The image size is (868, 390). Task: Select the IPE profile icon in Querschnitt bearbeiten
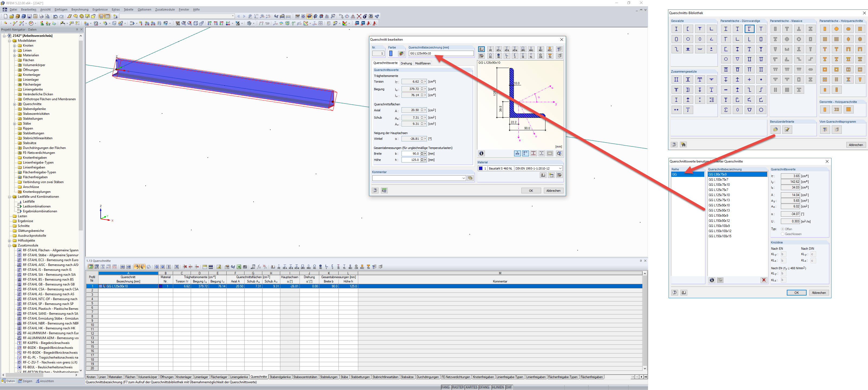click(491, 49)
